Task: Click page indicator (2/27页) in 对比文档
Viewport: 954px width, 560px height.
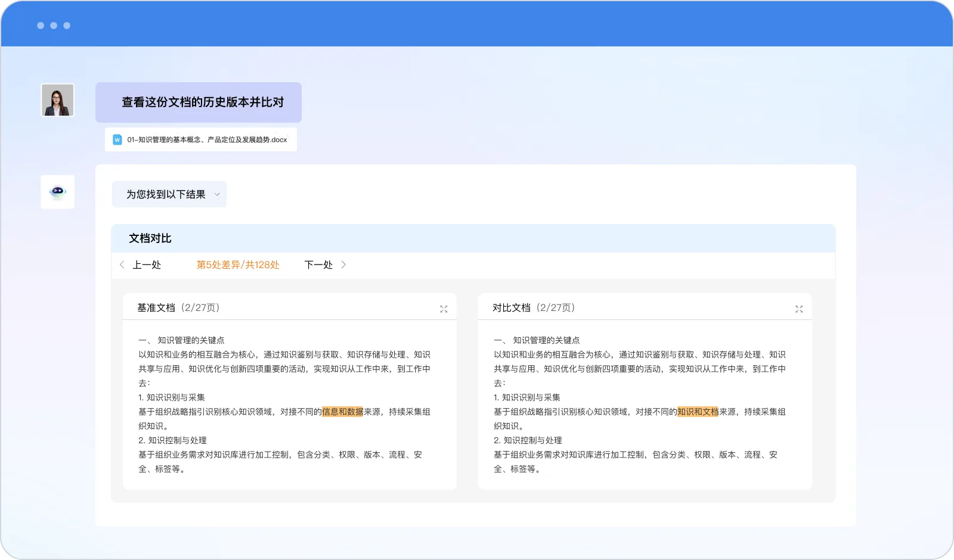Action: [x=556, y=307]
